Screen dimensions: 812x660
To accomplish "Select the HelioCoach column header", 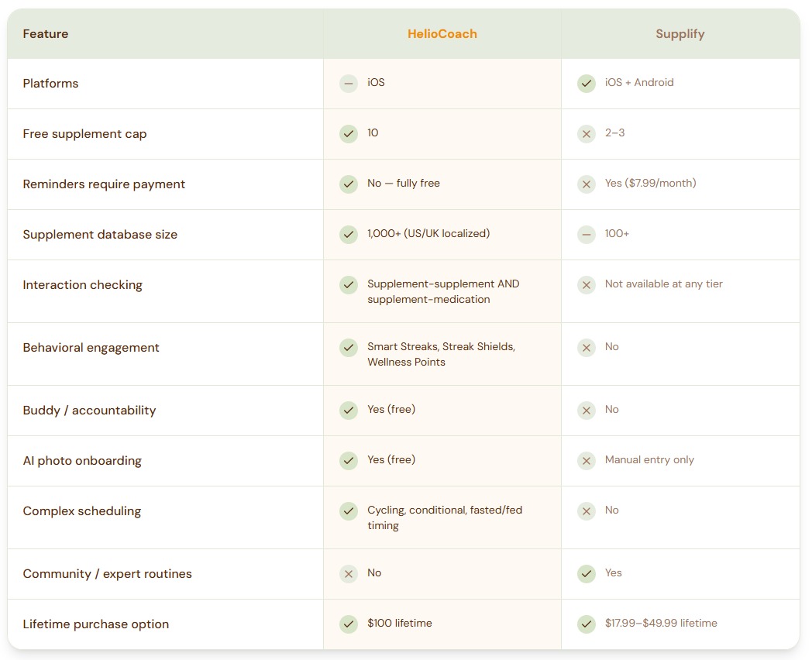I will tap(442, 34).
